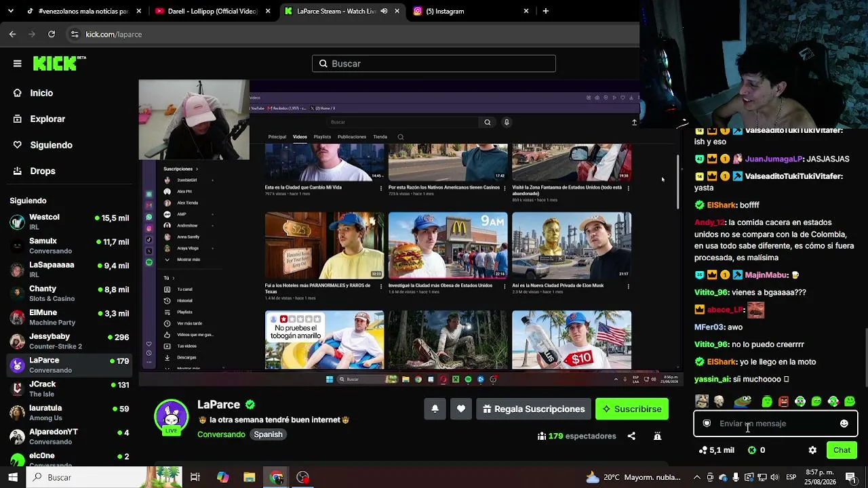
Task: Open chat settings gear
Action: (x=812, y=450)
